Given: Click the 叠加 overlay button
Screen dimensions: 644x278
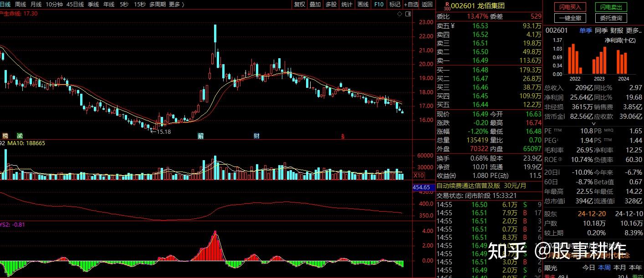Looking at the screenshot, I should click(315, 5).
